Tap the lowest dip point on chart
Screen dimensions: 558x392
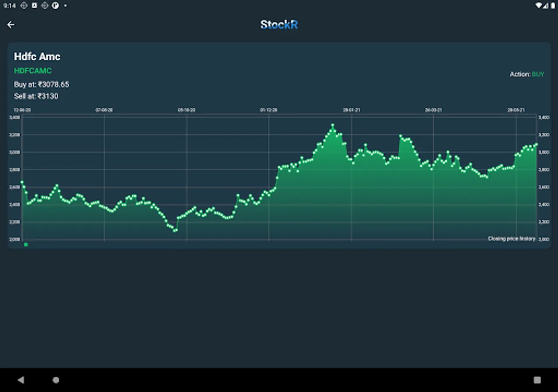pos(175,230)
